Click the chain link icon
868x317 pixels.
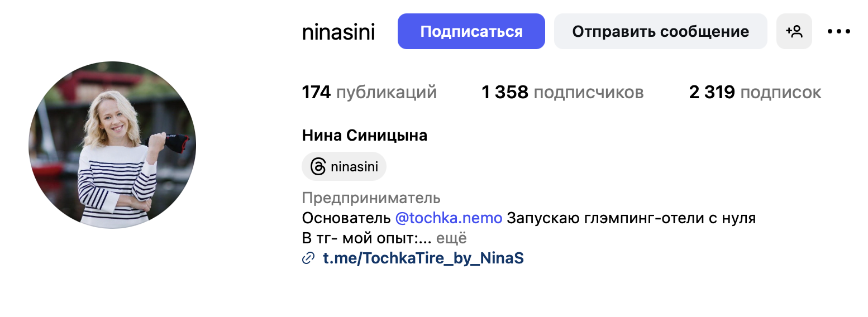[308, 258]
